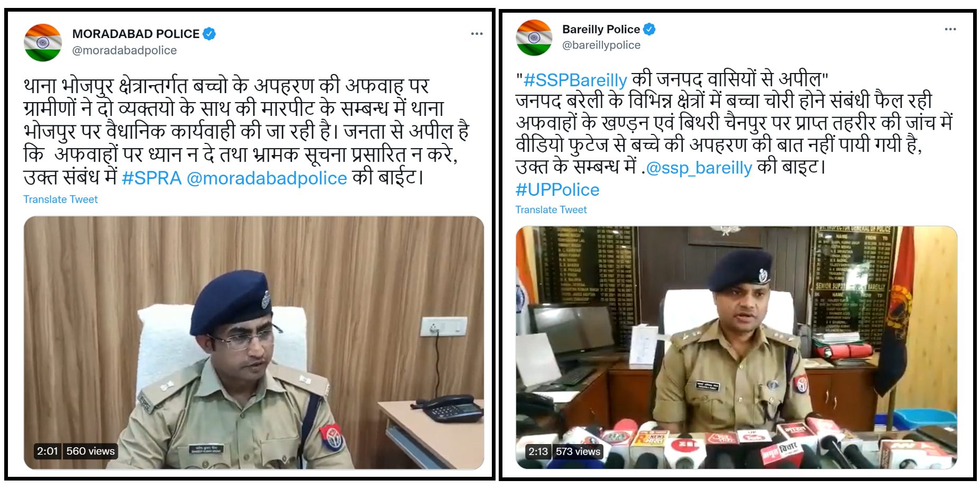980x489 pixels.
Task: Open Bareilly Police profile avatar
Action: [x=534, y=38]
